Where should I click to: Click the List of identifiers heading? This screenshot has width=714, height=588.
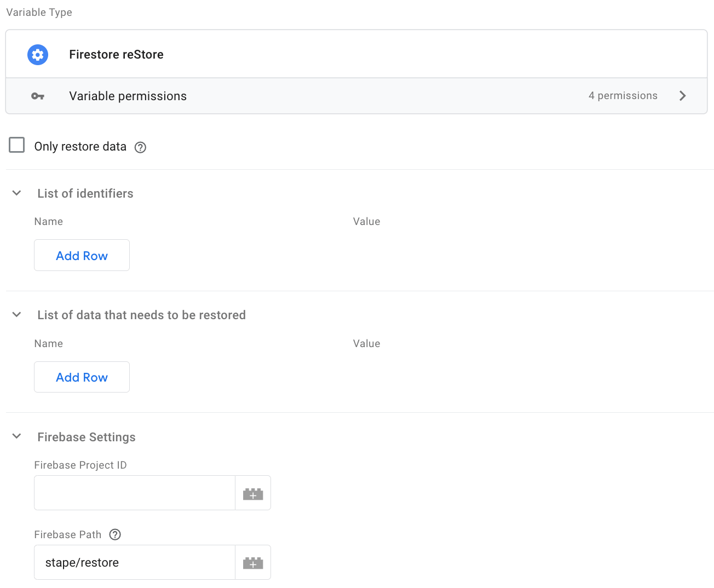coord(85,193)
